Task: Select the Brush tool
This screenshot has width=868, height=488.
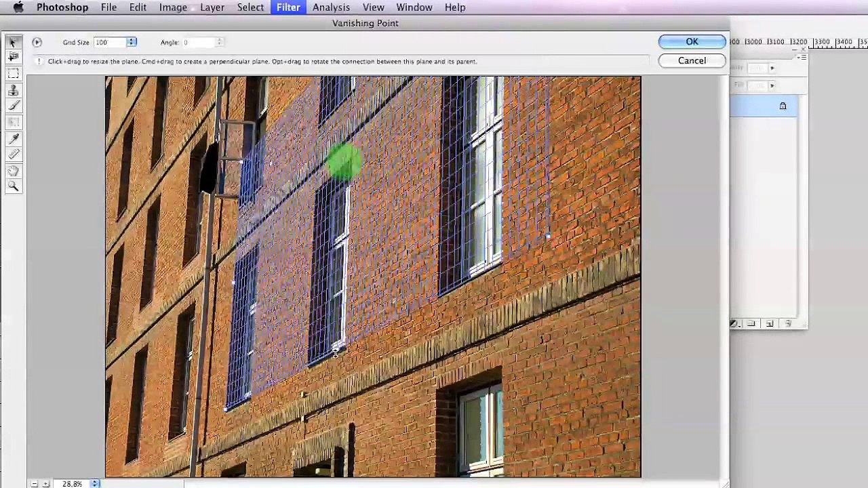Action: point(13,106)
